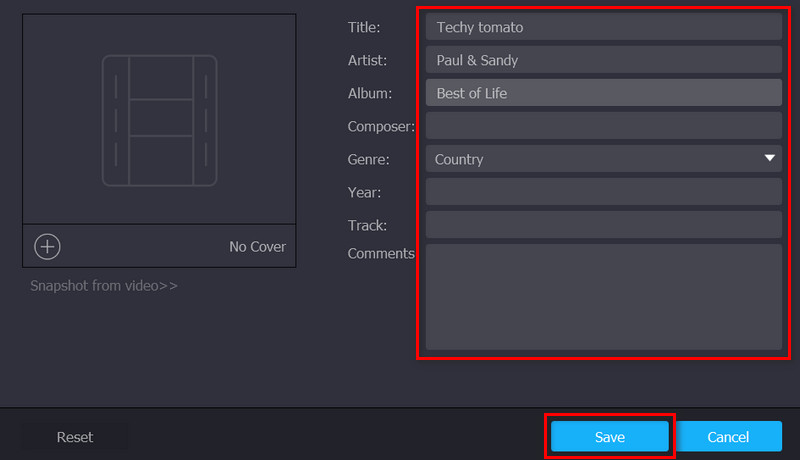The image size is (800, 460).
Task: Click the Title: label
Action: (x=364, y=27)
